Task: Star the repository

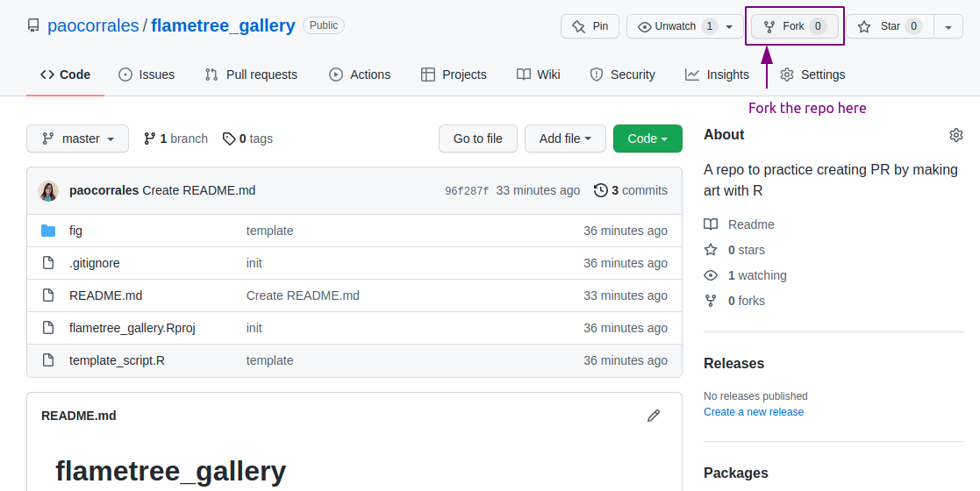Action: 891,26
